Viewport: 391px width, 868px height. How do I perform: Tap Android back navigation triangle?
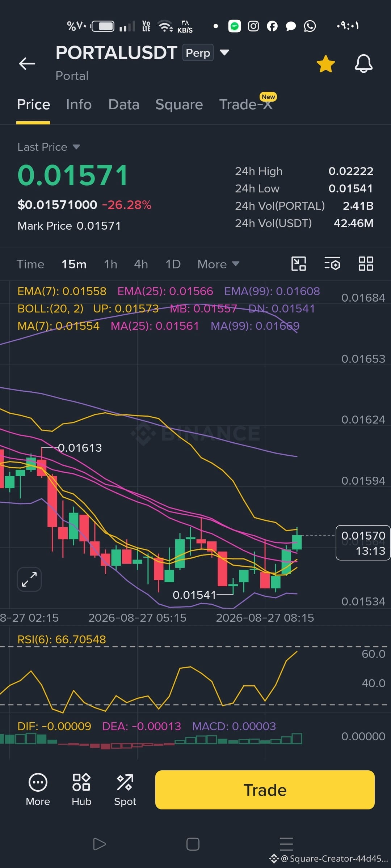click(99, 844)
